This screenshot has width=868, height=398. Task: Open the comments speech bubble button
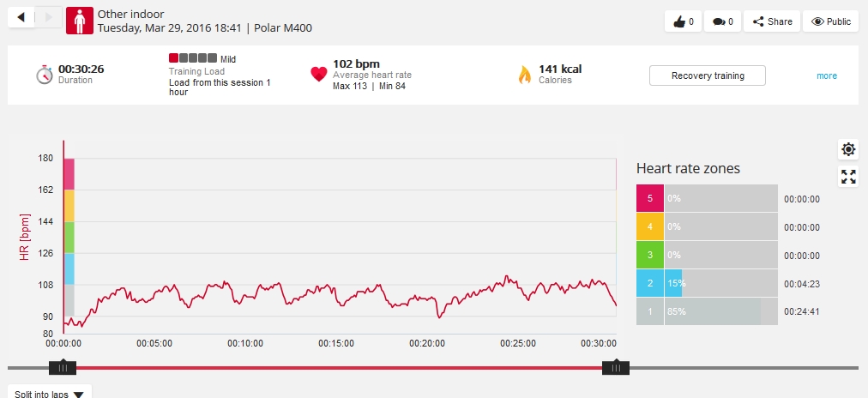point(722,21)
